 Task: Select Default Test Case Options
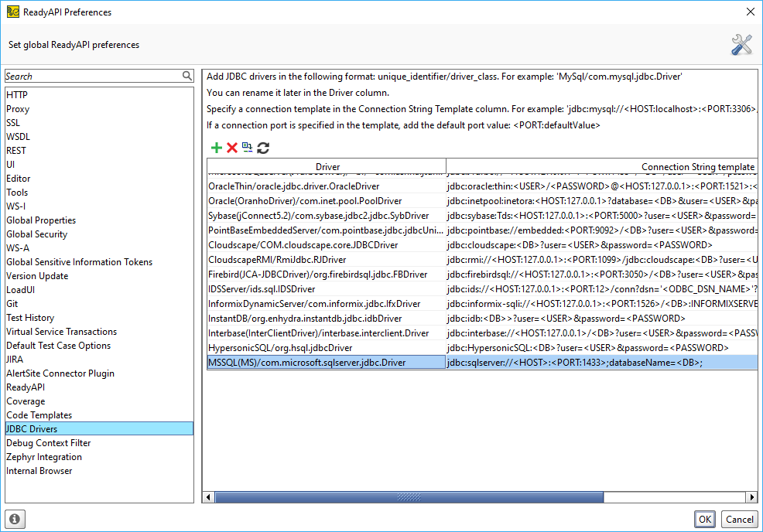pos(99,346)
